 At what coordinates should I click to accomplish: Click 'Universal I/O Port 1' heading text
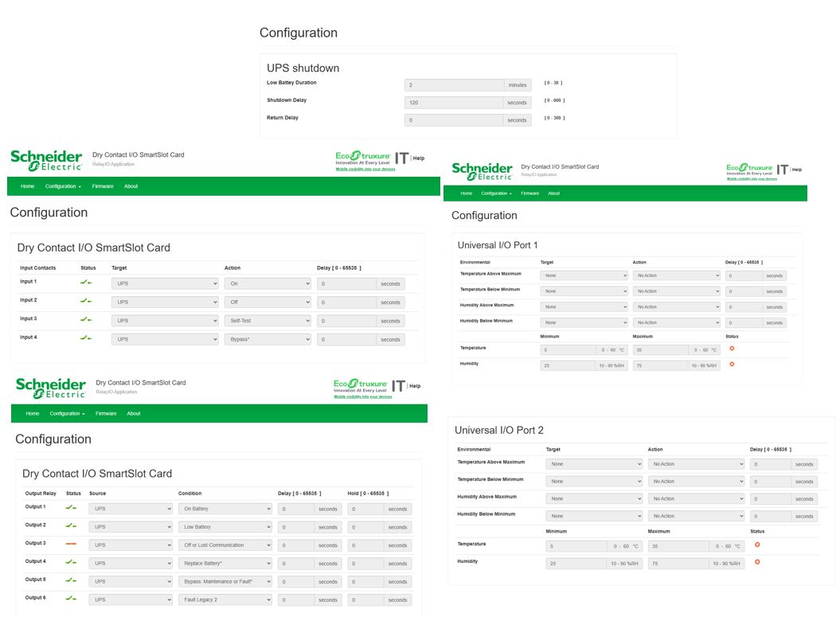[498, 244]
